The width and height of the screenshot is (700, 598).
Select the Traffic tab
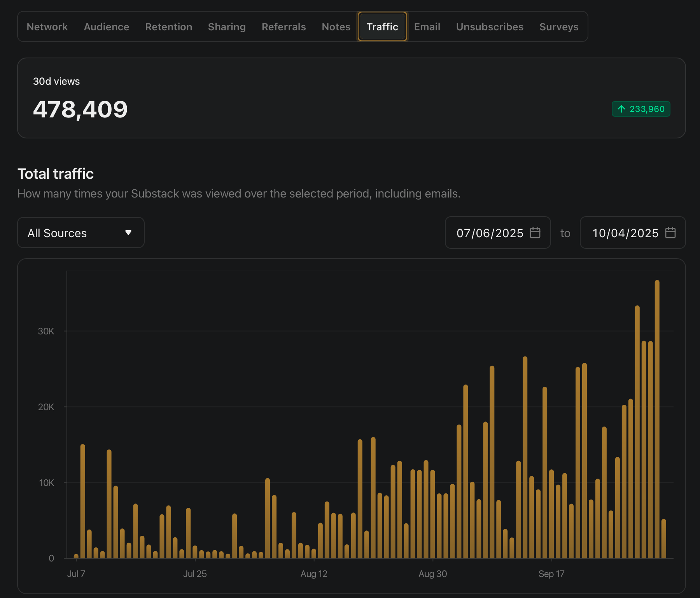382,27
